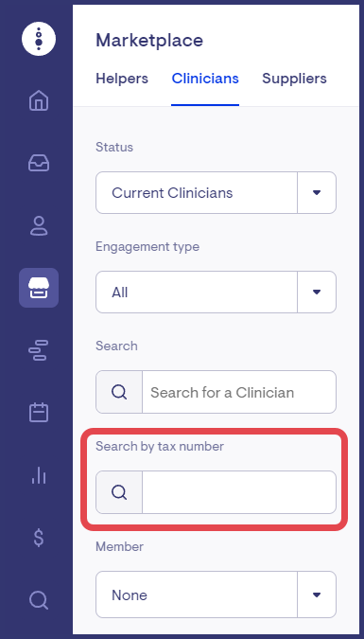Screen dimensions: 364x639
Task: Focus the Search by tax number field
Action: click(x=239, y=492)
